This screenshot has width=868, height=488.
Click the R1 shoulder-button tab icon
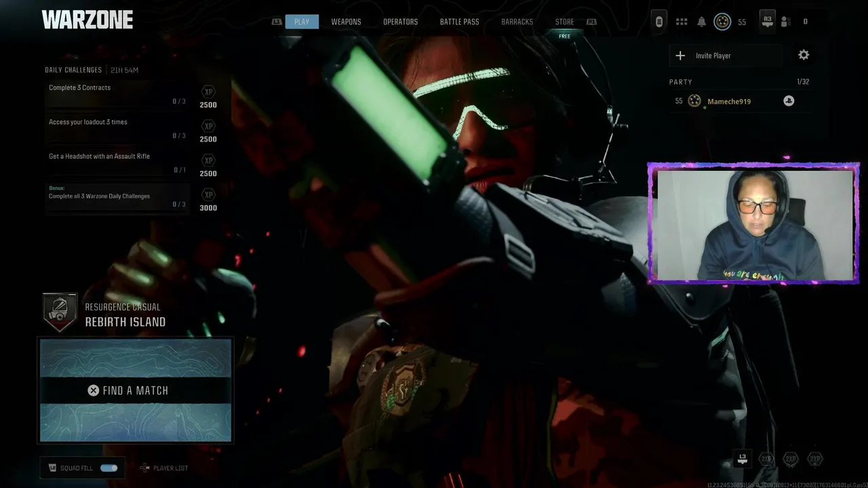pos(591,22)
